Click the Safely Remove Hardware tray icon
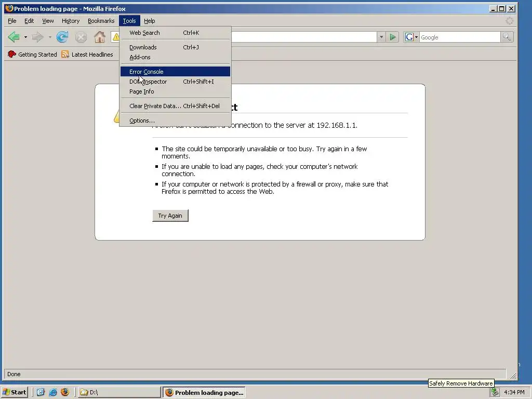 (x=495, y=393)
